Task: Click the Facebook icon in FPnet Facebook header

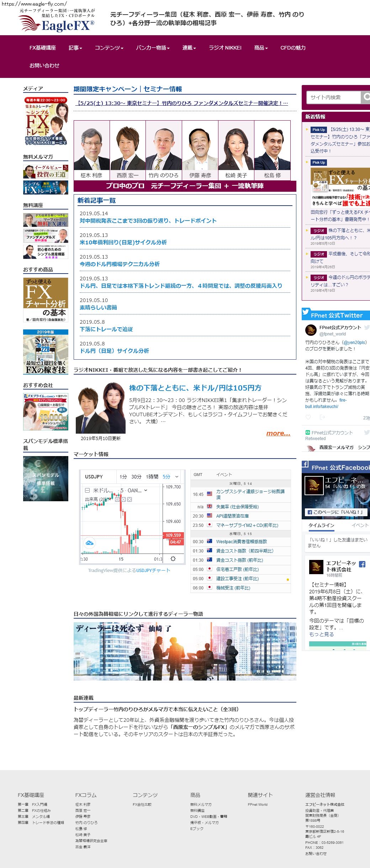Action: [305, 464]
